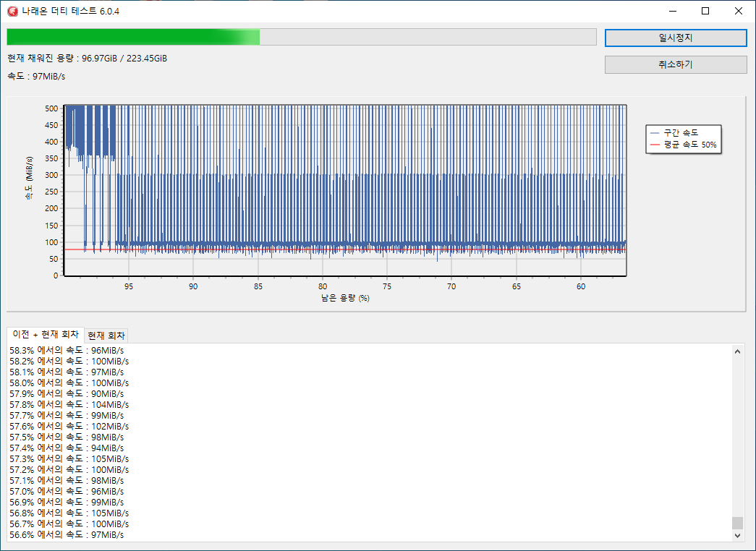This screenshot has width=756, height=551.
Task: Select the 58.1% 에서의 속도 log line
Action: pos(67,372)
